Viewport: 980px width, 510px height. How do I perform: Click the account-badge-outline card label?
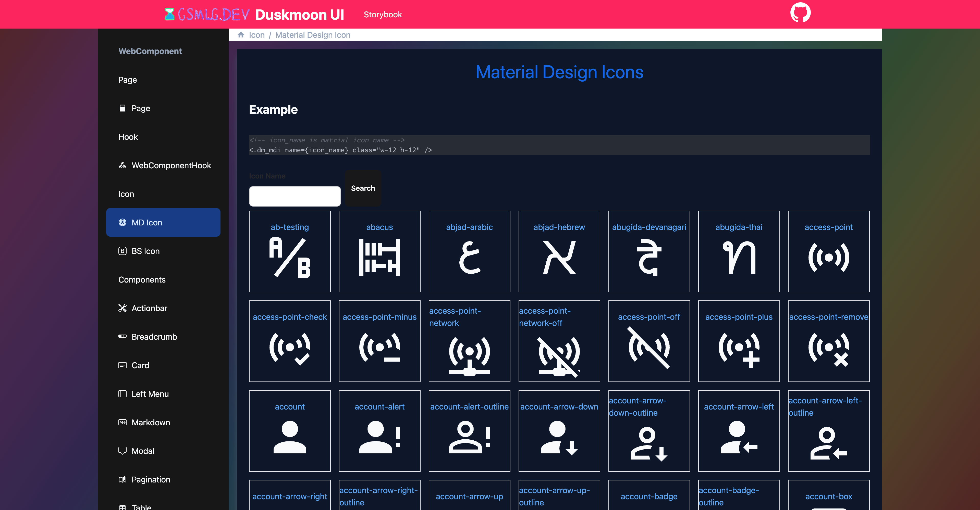(729, 496)
